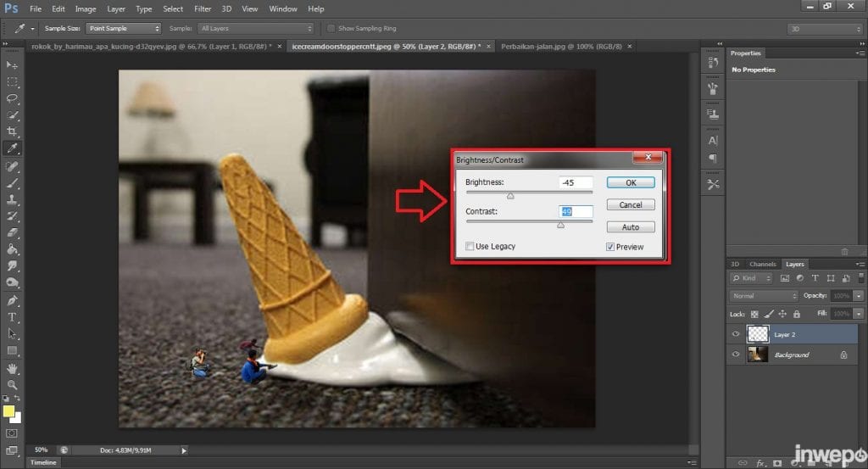The image size is (868, 469).
Task: Select the Crop tool
Action: point(12,131)
